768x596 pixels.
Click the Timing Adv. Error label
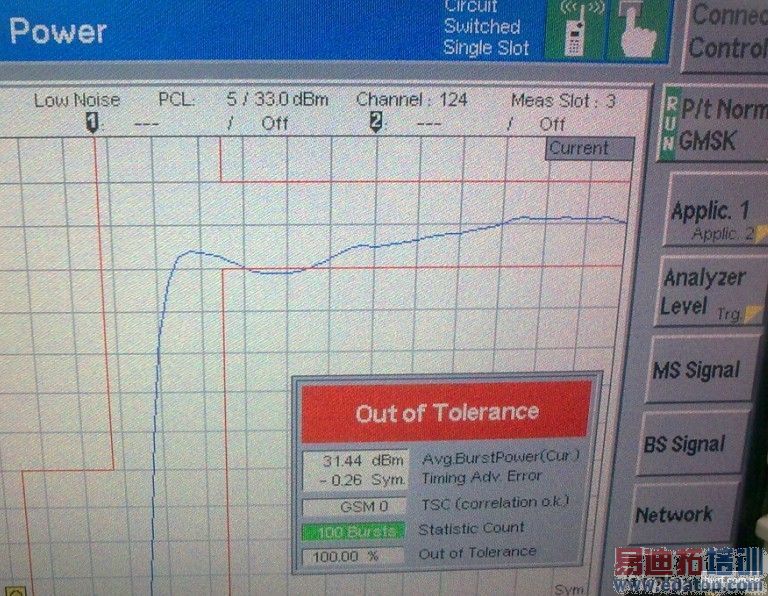tap(481, 477)
